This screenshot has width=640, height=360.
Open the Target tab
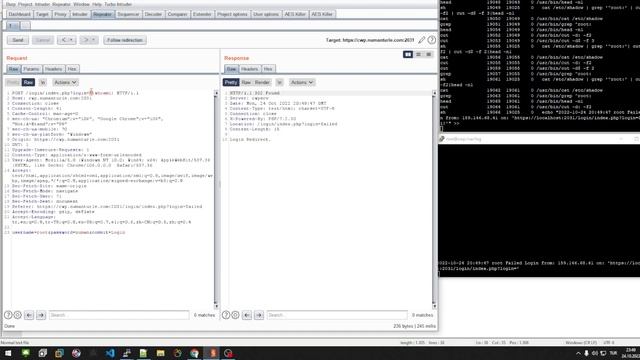42,14
